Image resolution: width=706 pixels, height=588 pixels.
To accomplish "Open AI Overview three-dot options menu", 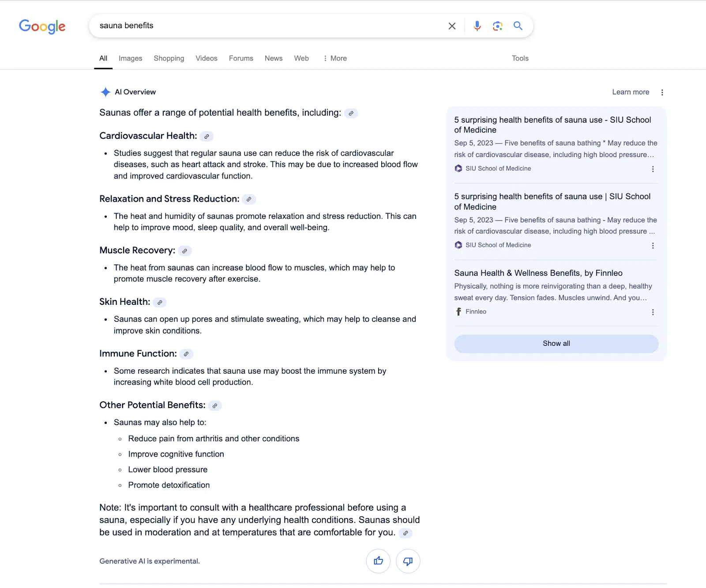I will click(662, 92).
